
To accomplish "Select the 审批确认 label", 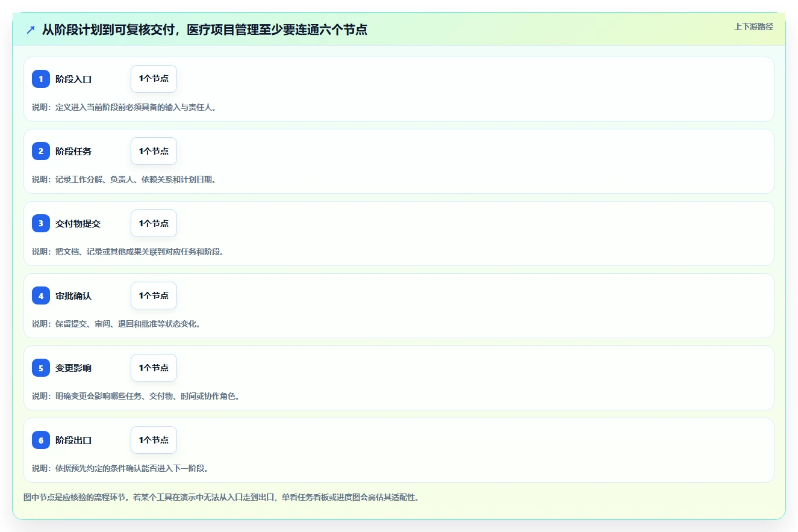I will (73, 295).
